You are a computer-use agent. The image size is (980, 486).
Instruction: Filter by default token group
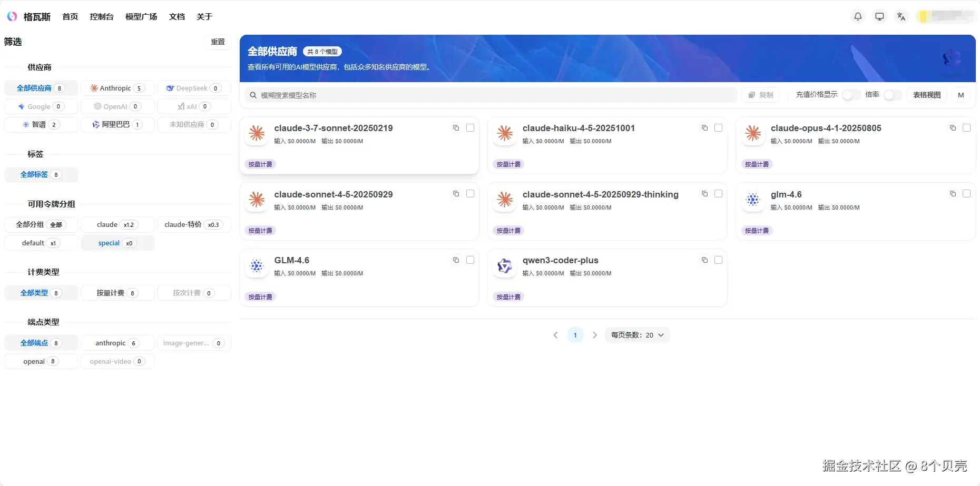pyautogui.click(x=41, y=243)
